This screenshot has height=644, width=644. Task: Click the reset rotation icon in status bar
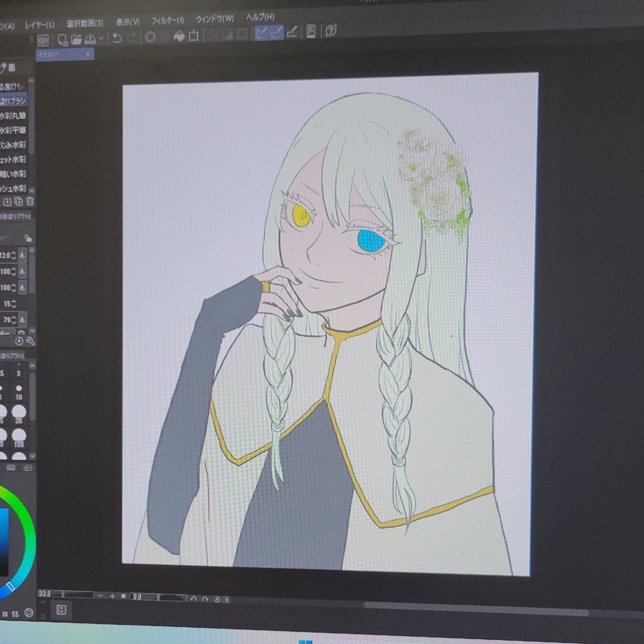217,599
